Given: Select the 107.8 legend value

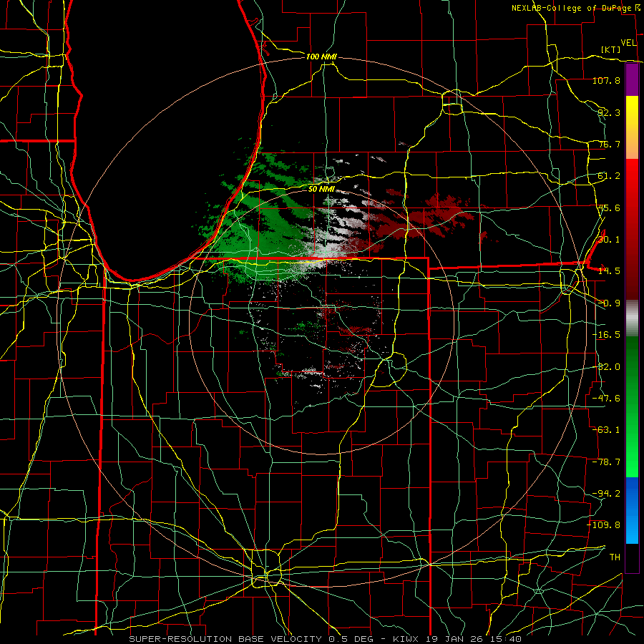Looking at the screenshot, I should coord(606,80).
